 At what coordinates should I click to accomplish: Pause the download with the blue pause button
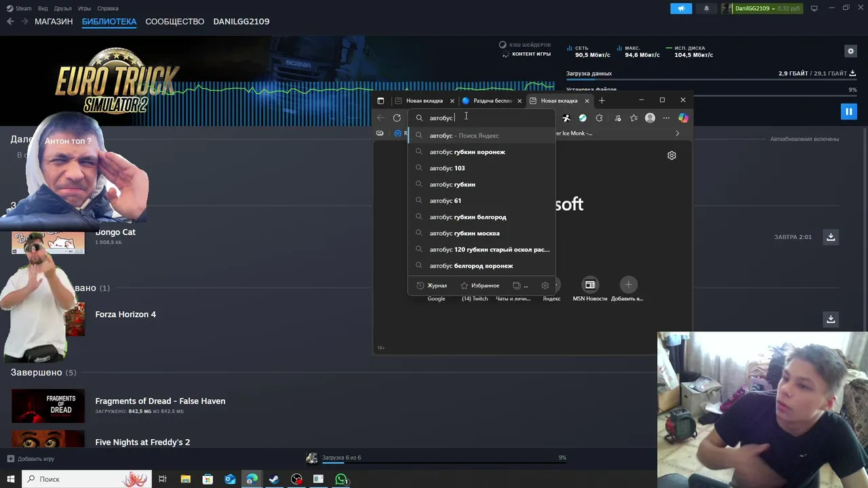click(x=848, y=111)
